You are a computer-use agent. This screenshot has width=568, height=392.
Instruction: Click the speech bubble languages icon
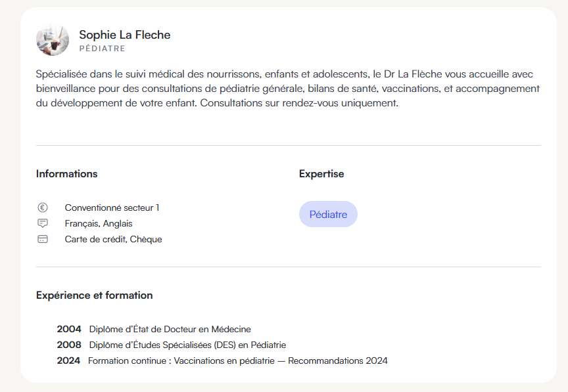tap(43, 223)
